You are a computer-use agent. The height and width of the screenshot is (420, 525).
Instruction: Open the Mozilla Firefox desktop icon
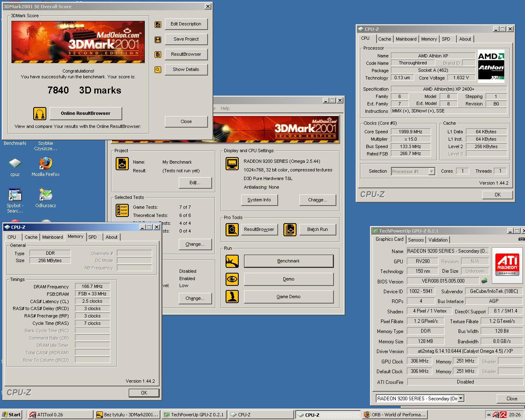coord(46,167)
